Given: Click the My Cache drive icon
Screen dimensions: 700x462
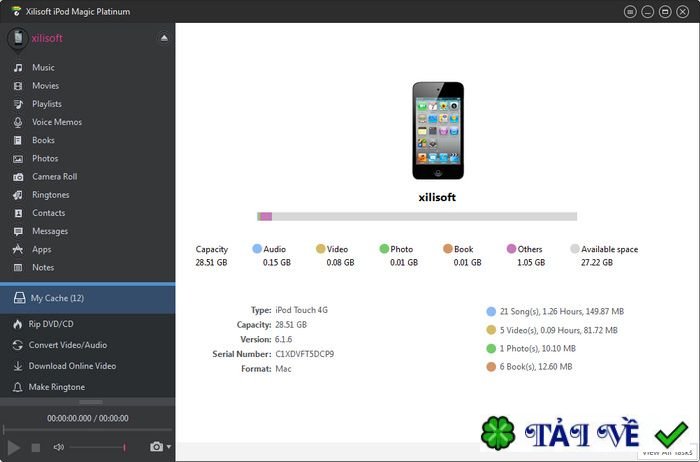Looking at the screenshot, I should 20,298.
